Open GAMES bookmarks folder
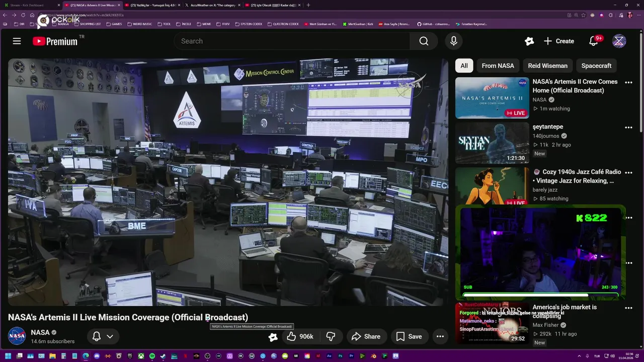The image size is (644, 362). pos(114,24)
